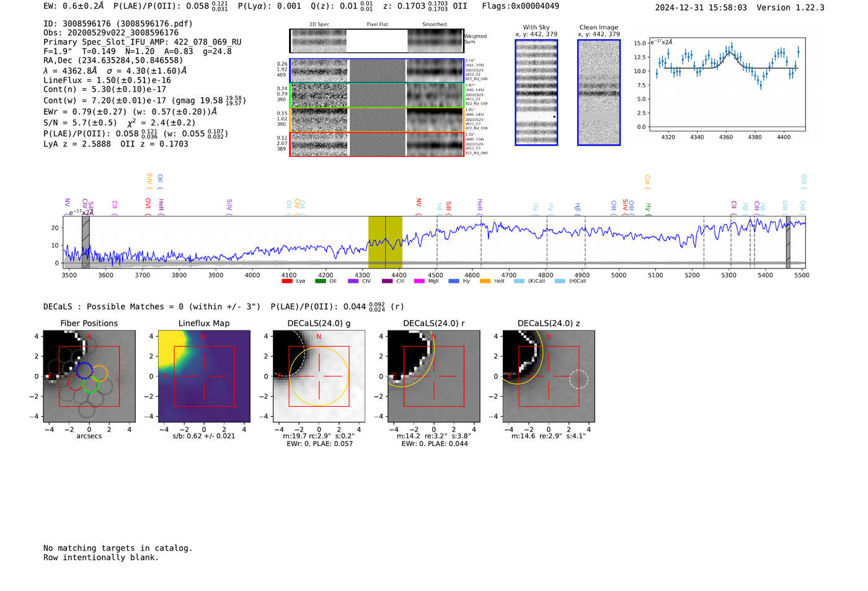Viewport: 868px width, 591px height.
Task: Click the Cont(w) = 7.20(±0.01)e-17 line
Action: tap(145, 100)
